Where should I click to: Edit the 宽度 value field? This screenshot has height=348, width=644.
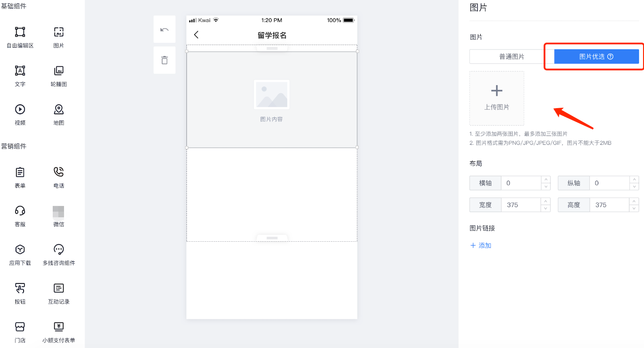[x=521, y=205]
